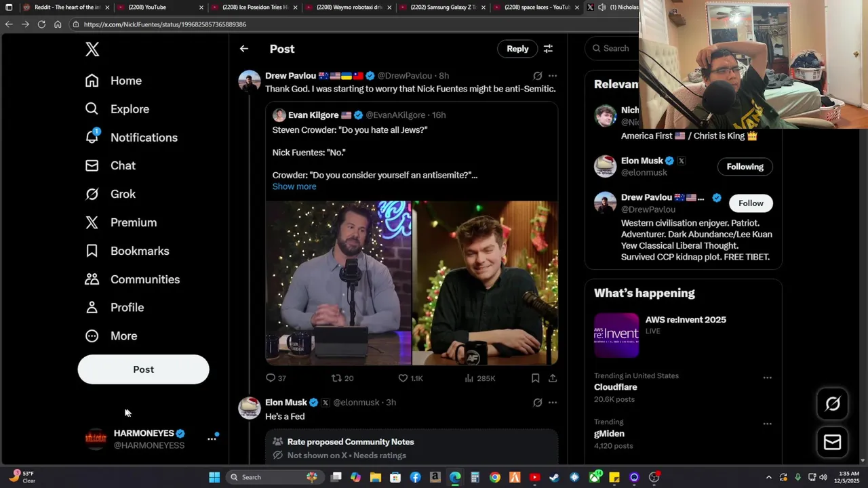
Task: Click the Windows taskbar Search box
Action: point(275,477)
